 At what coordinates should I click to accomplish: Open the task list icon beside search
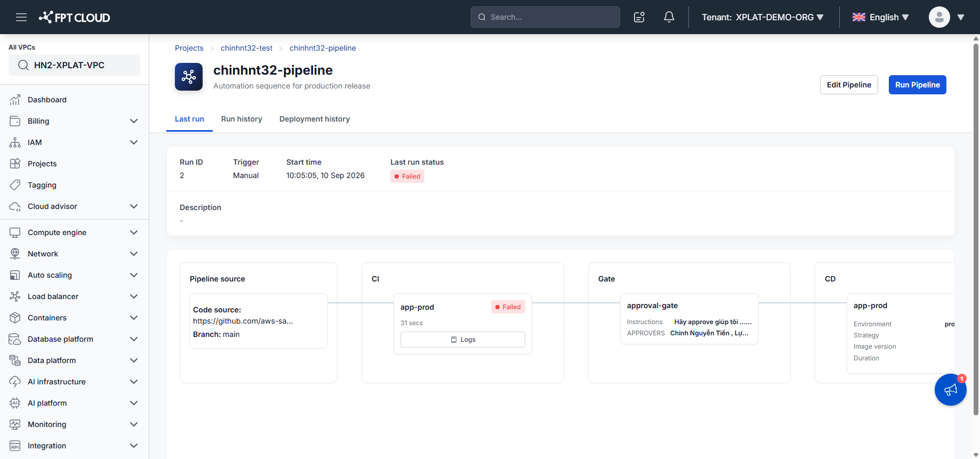tap(639, 17)
